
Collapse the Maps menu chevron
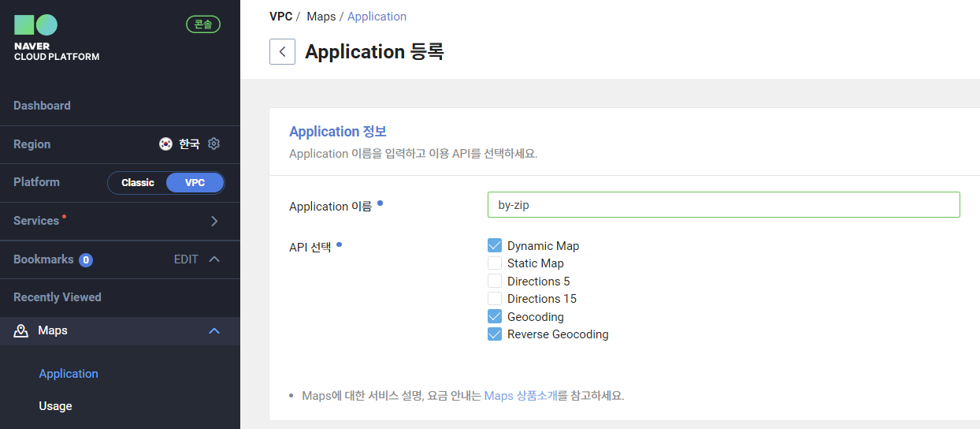214,331
